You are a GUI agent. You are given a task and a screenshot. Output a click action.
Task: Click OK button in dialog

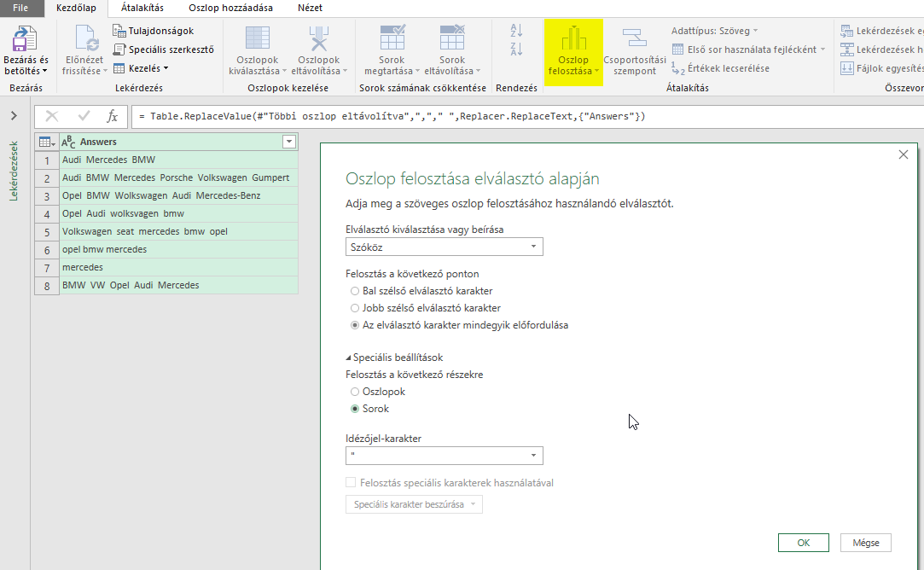click(x=803, y=543)
